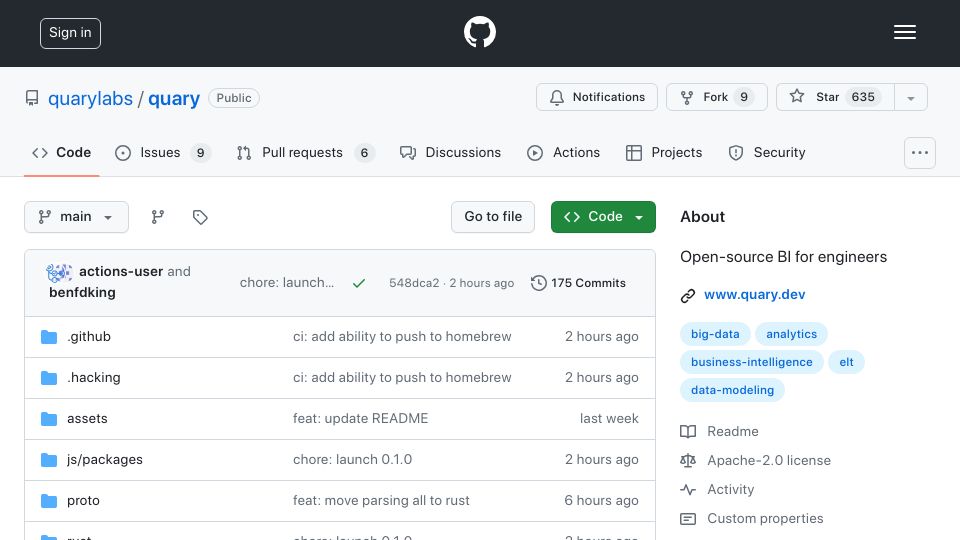This screenshot has width=960, height=540.
Task: Click the Pull requests count badge 6
Action: [364, 152]
